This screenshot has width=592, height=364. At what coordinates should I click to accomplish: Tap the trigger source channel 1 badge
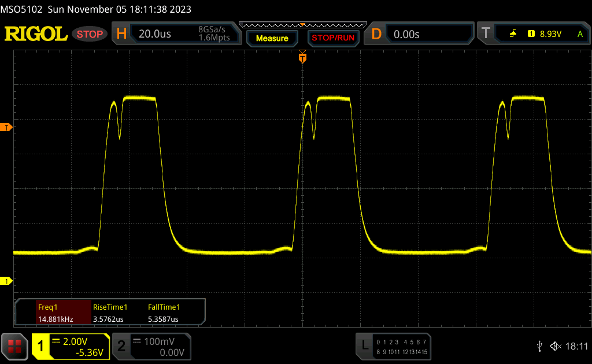[531, 34]
